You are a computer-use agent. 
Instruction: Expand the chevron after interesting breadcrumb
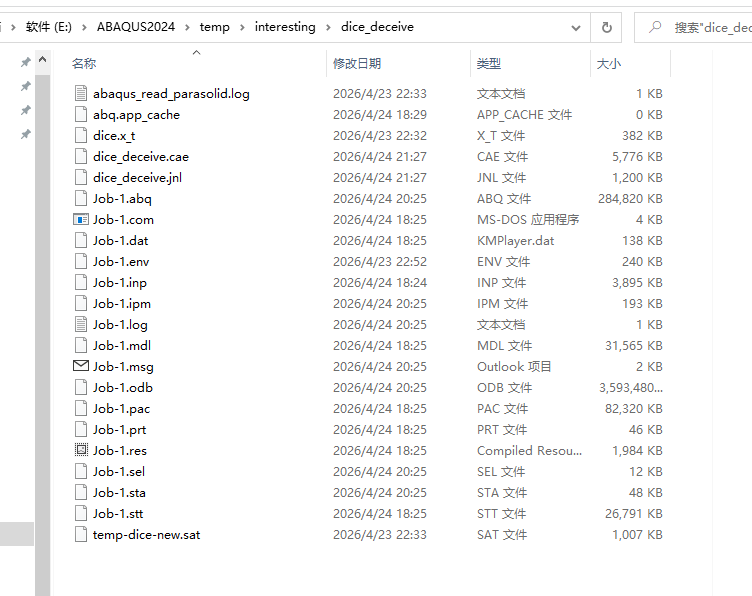click(328, 27)
